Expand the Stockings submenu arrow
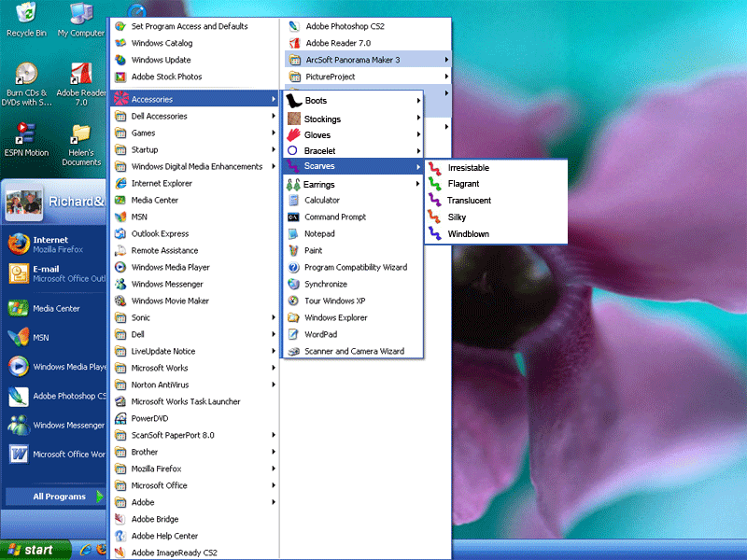The width and height of the screenshot is (747, 560). coord(418,118)
